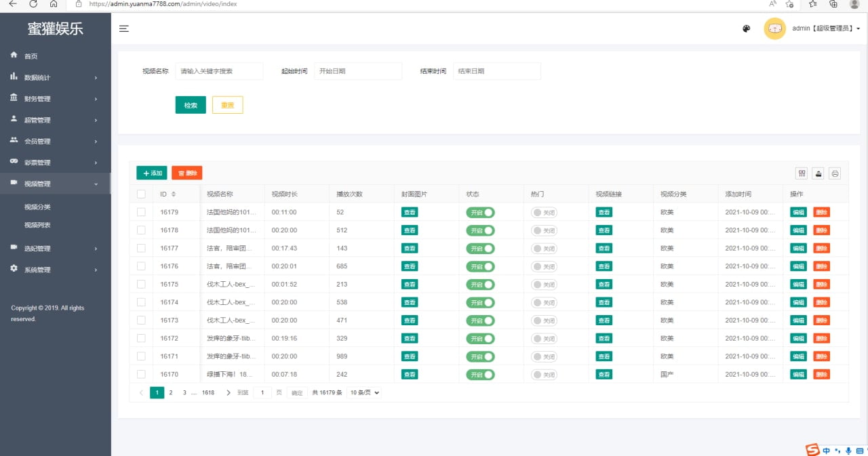This screenshot has height=456, width=868.
Task: Click the 结束日期 end date field
Action: (497, 71)
